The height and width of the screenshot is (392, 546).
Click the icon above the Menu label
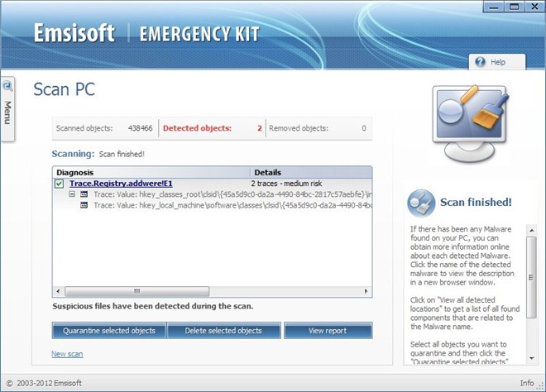(x=7, y=86)
